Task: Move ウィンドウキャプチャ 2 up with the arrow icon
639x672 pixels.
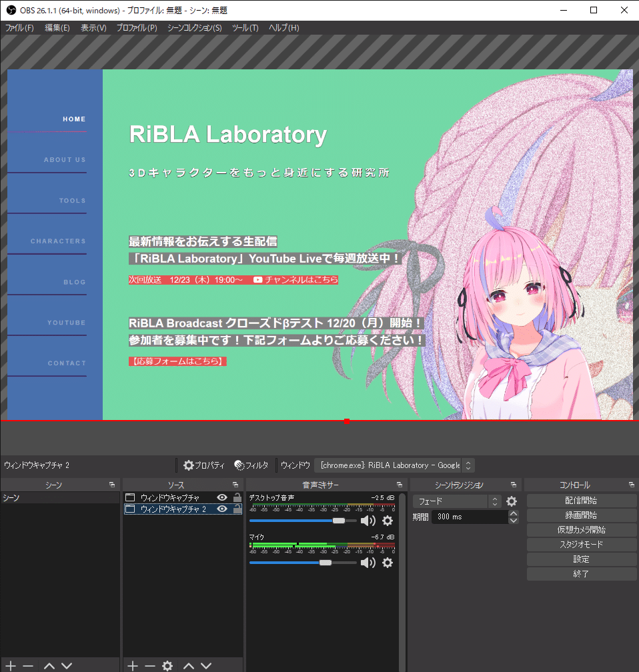Action: [x=188, y=665]
